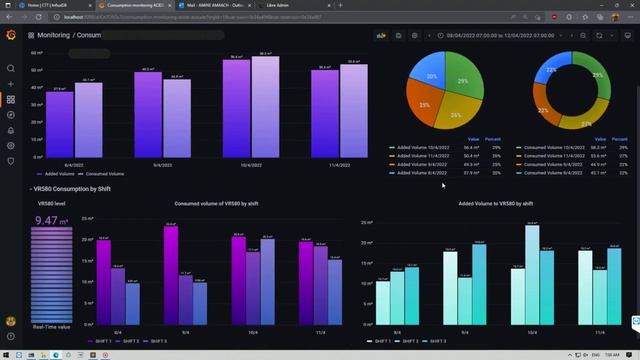The height and width of the screenshot is (360, 640).
Task: Click the Monitoring folder breadcrumb link
Action: pos(53,36)
